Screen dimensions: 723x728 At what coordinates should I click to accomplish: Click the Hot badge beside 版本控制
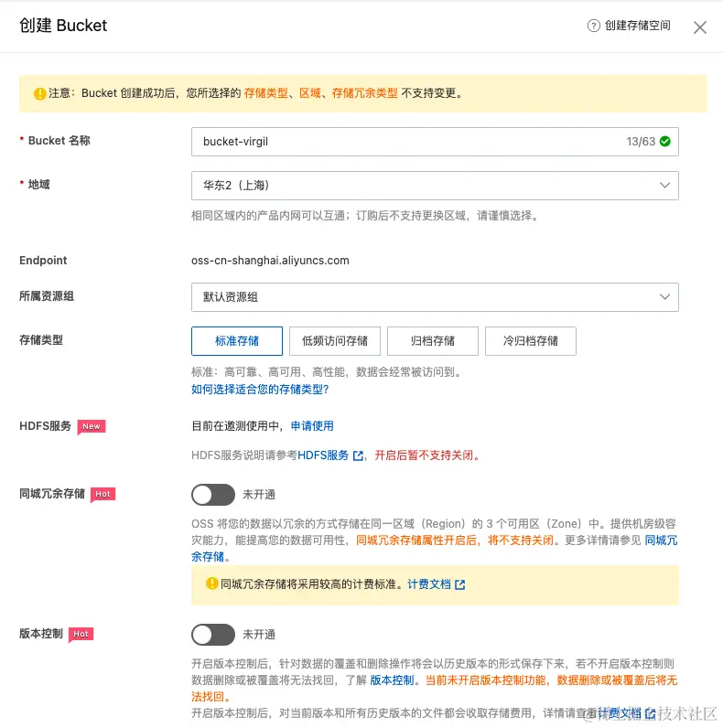pyautogui.click(x=81, y=634)
